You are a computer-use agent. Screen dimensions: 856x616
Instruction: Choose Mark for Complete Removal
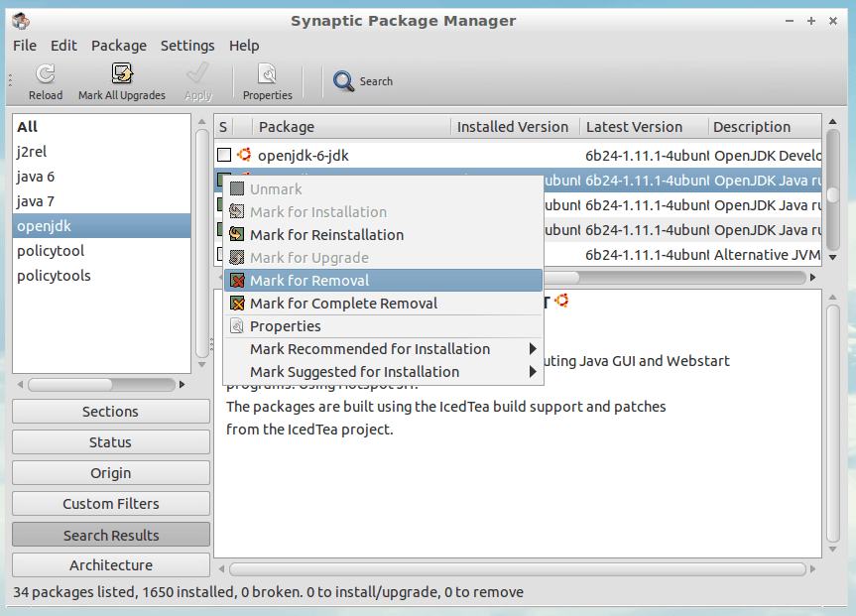(x=383, y=304)
